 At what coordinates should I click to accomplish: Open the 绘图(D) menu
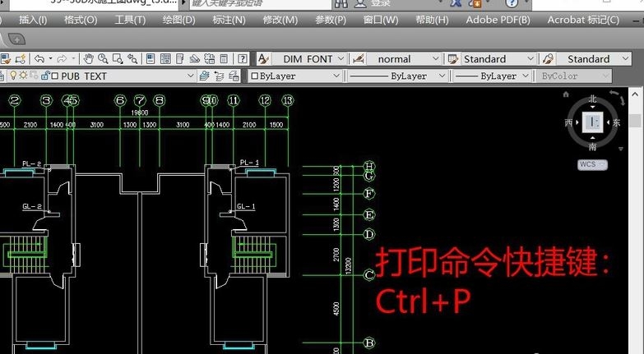click(x=178, y=20)
